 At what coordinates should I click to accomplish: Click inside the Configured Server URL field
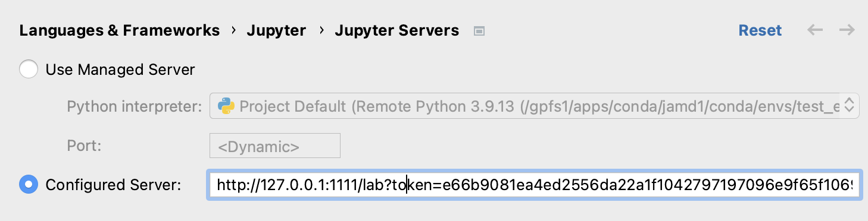534,185
